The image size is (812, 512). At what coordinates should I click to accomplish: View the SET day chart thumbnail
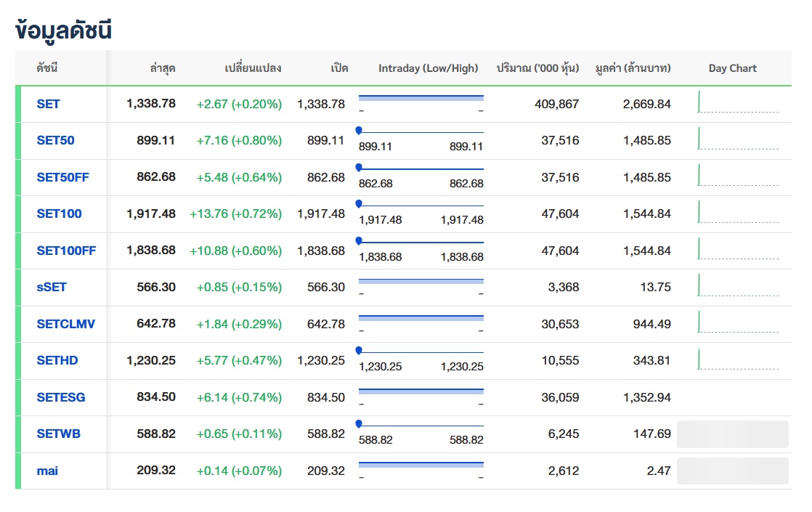tap(737, 103)
